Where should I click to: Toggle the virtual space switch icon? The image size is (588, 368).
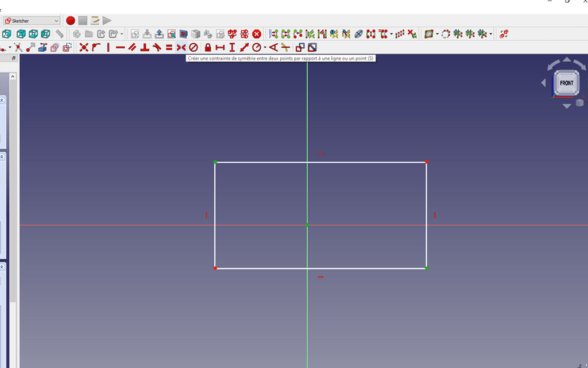click(x=504, y=34)
